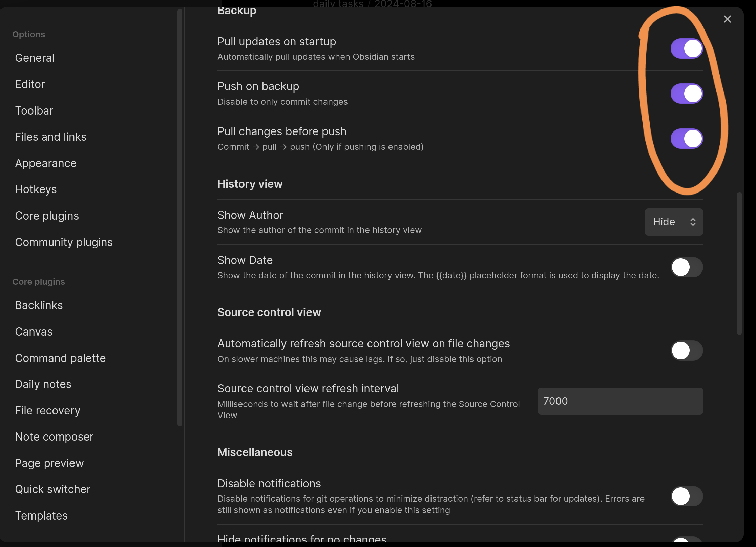
Task: Switch to Appearance settings
Action: (x=46, y=163)
